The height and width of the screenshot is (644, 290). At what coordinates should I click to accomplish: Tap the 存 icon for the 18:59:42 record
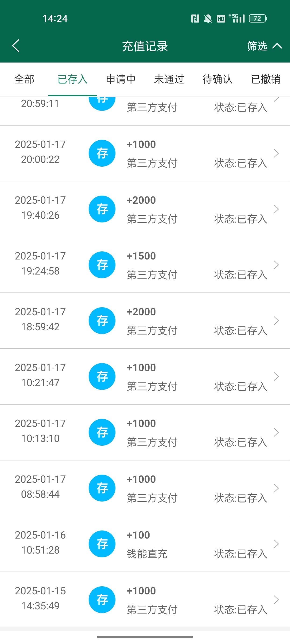102,321
